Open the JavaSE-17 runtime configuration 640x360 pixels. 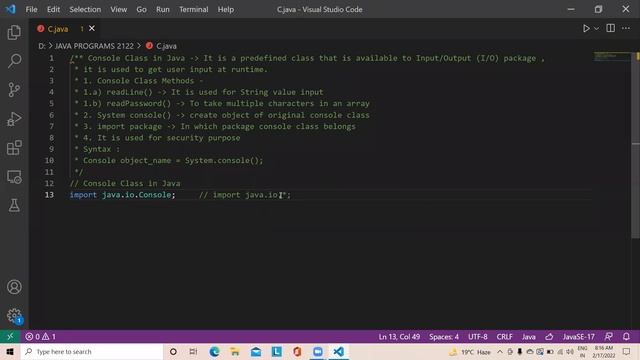point(578,337)
